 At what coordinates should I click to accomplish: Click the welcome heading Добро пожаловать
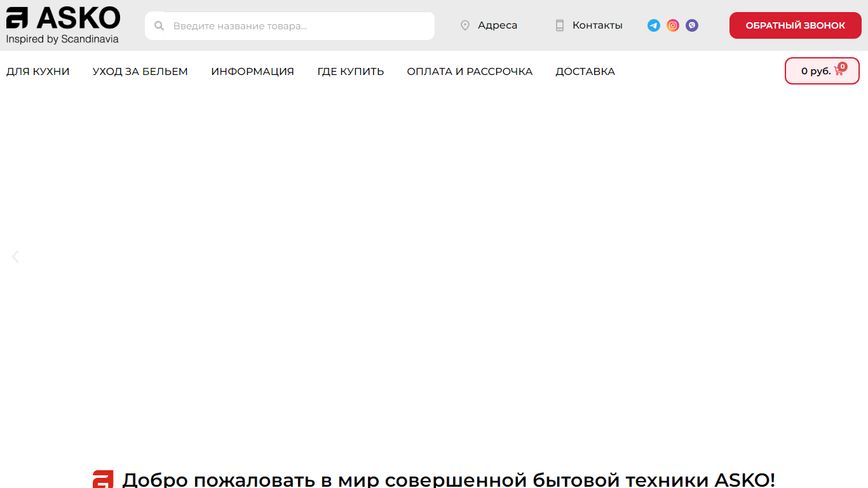coord(449,479)
